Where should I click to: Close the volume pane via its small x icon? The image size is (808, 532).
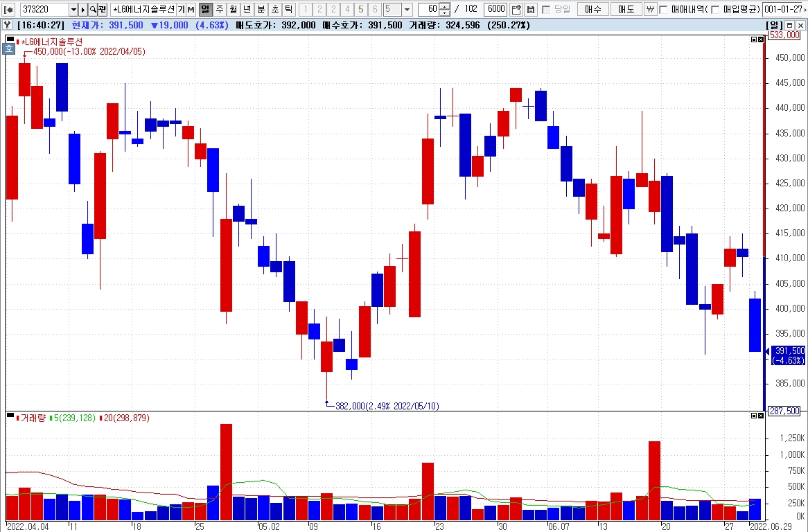(x=761, y=415)
